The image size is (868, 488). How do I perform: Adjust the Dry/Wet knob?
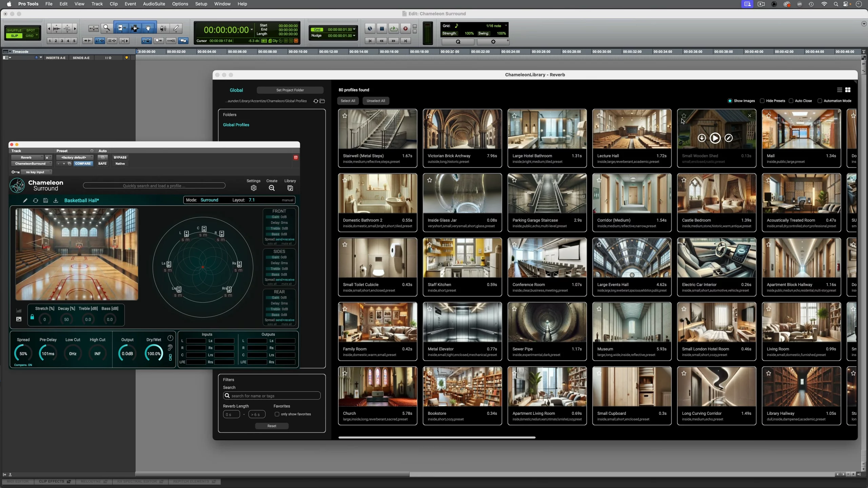154,354
